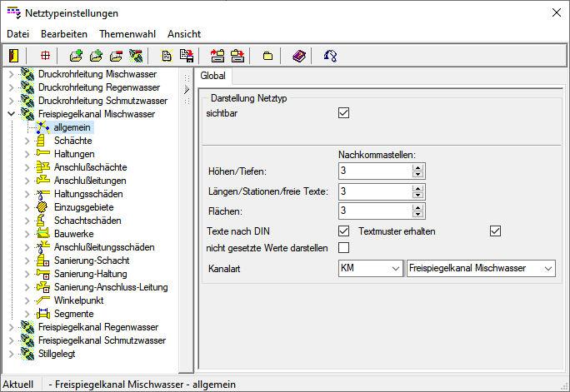Viewport: 570px width, 392px height.
Task: Select the Haltungen tree node
Action: 74,154
